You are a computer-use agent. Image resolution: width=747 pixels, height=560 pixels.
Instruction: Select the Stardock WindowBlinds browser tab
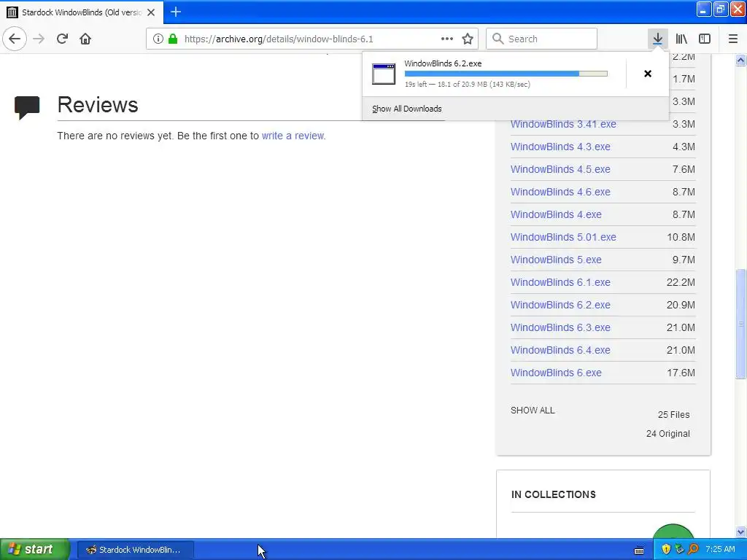point(82,12)
